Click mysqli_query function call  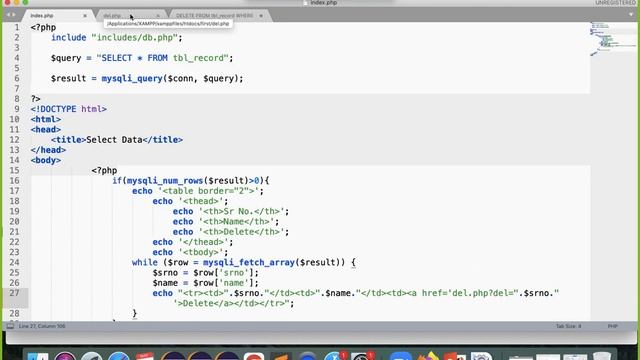(x=132, y=78)
